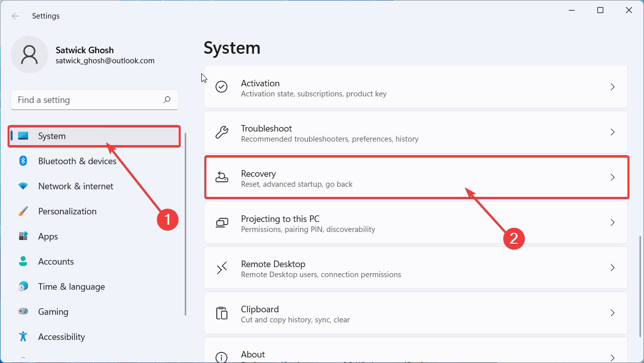The height and width of the screenshot is (363, 644).
Task: Open Troubleshoot via its right chevron
Action: pyautogui.click(x=612, y=132)
